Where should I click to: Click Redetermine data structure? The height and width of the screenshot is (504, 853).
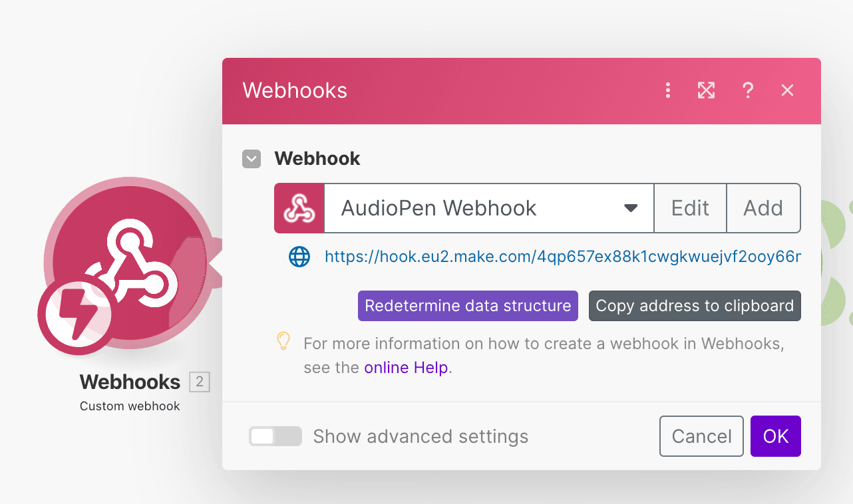tap(468, 306)
